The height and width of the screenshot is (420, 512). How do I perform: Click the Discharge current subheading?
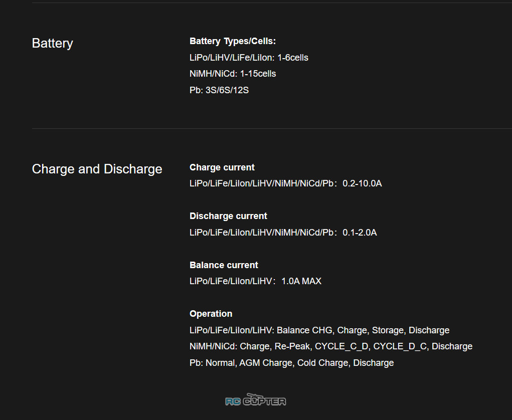(228, 216)
